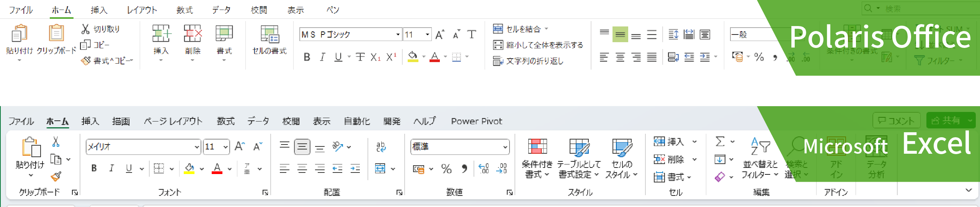Open Excel borders dropdown arrow

point(171,169)
